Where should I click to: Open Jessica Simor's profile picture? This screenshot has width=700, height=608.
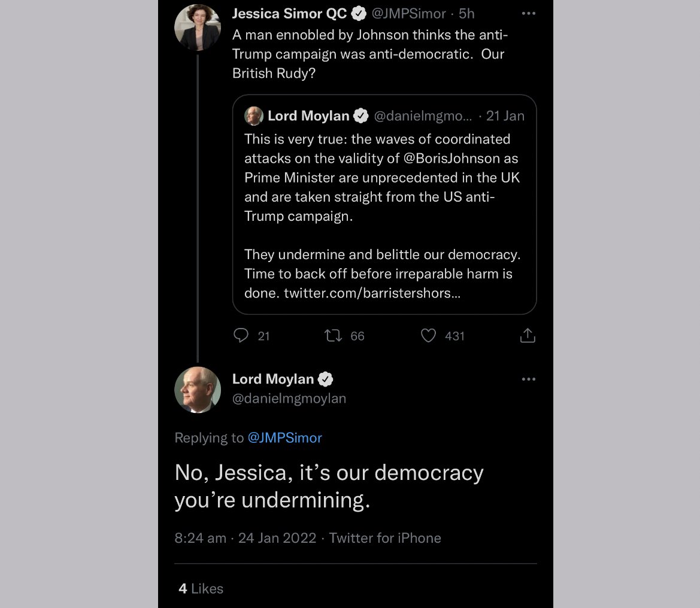(198, 27)
